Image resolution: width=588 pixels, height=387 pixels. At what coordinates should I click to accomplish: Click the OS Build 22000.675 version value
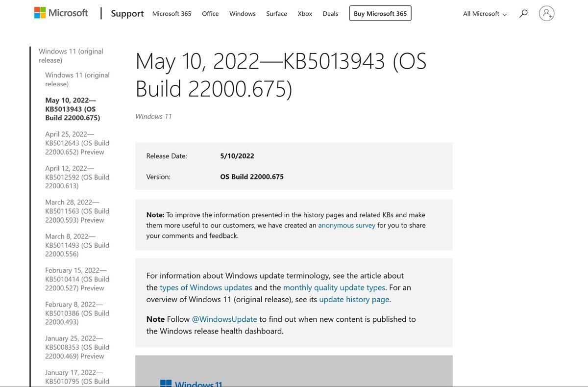click(x=252, y=177)
